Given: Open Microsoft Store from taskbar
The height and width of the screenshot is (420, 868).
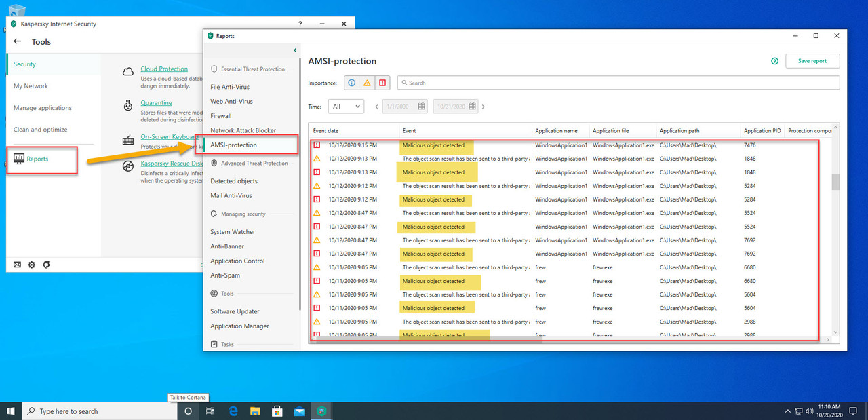Looking at the screenshot, I should coord(277,411).
